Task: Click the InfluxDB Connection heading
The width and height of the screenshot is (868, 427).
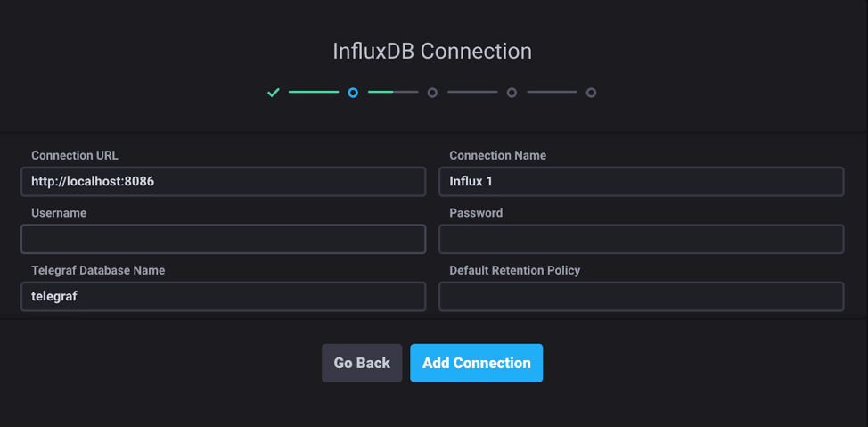Action: tap(432, 52)
